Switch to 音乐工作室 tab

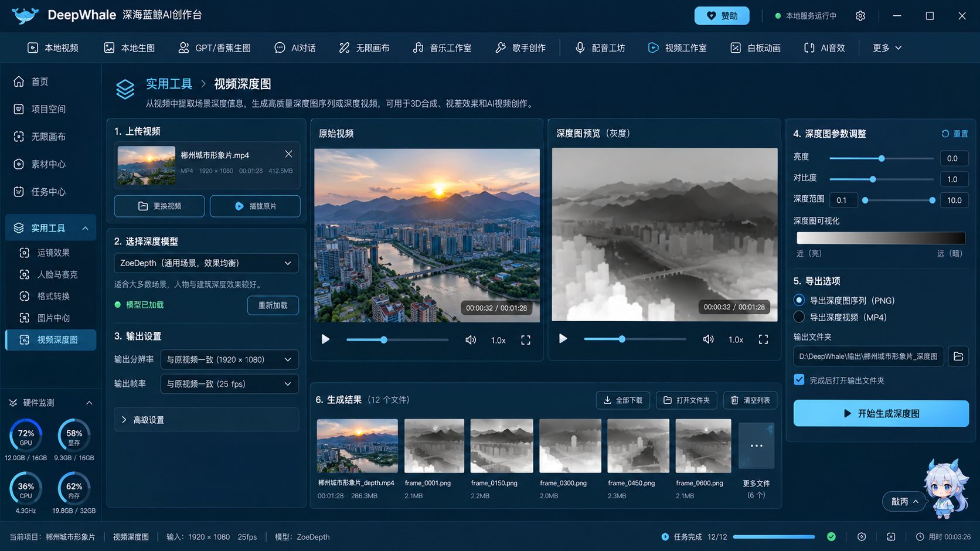(443, 48)
